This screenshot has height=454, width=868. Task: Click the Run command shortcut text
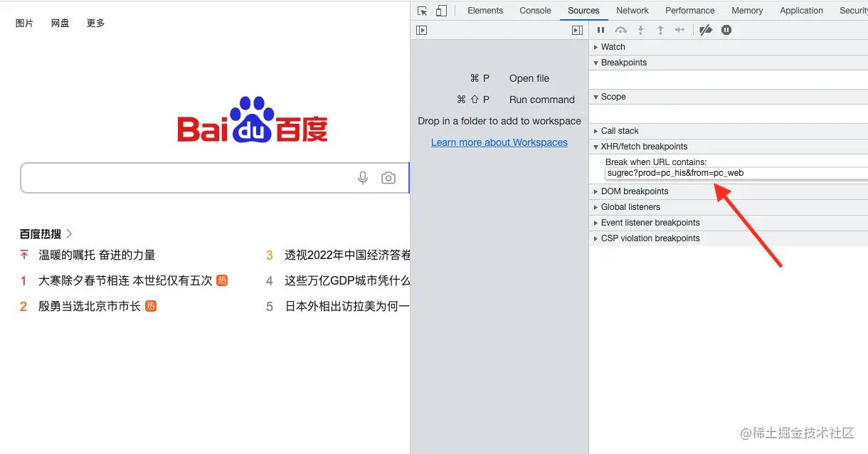[x=542, y=100]
